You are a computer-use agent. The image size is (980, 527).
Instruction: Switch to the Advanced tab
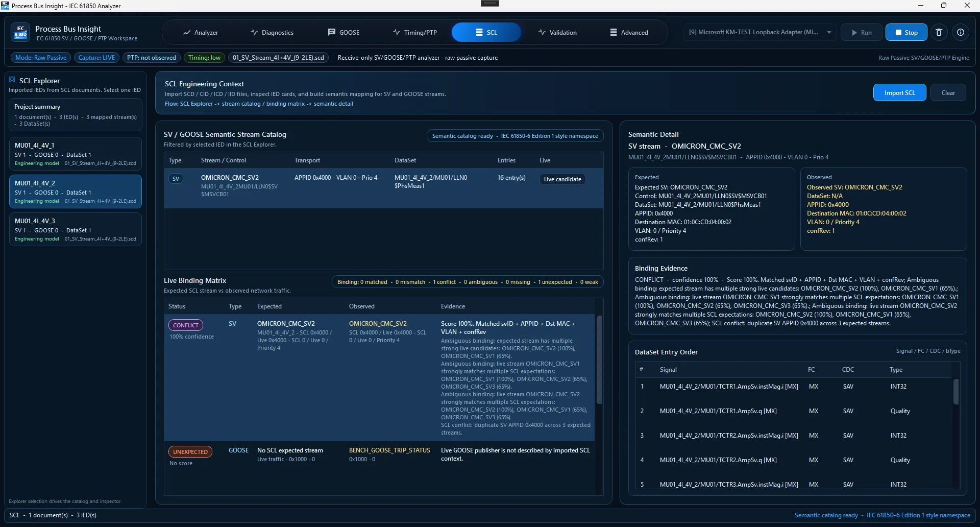coord(629,32)
